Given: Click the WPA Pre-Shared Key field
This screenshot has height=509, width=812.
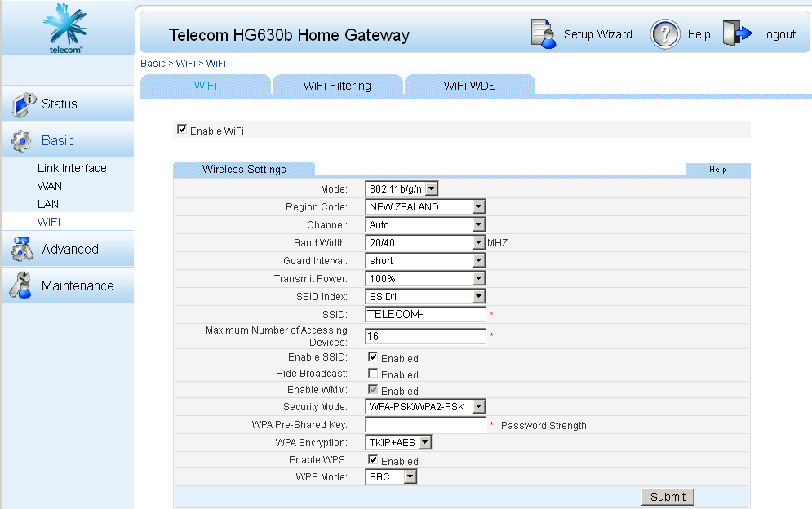Looking at the screenshot, I should pos(425,425).
